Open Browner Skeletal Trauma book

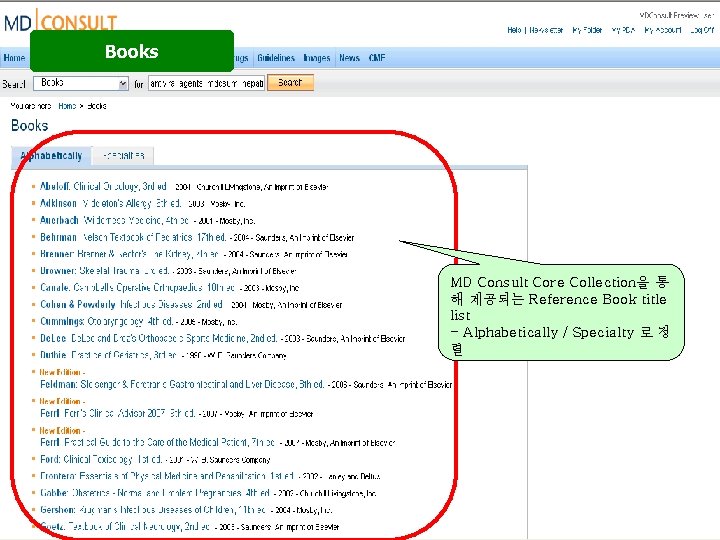(105, 271)
